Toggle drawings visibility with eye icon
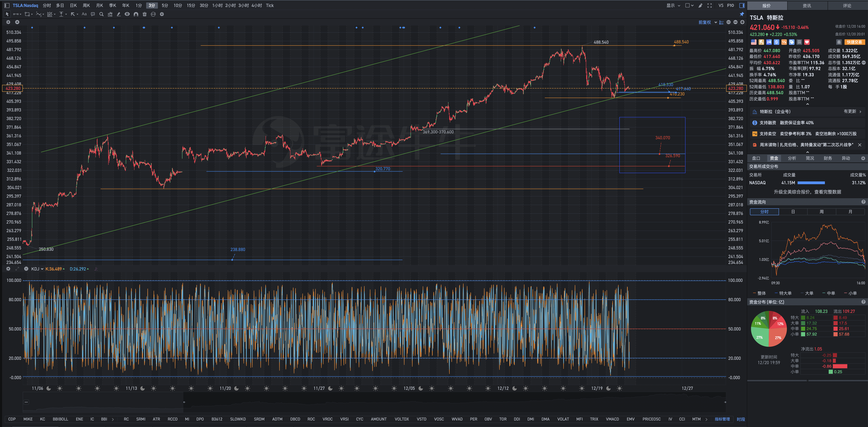 tap(127, 14)
